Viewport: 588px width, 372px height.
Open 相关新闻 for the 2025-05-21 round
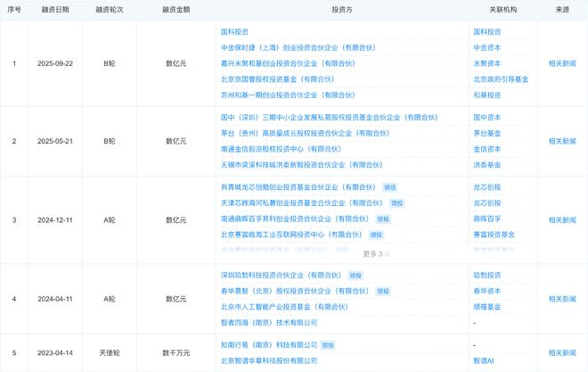point(562,141)
